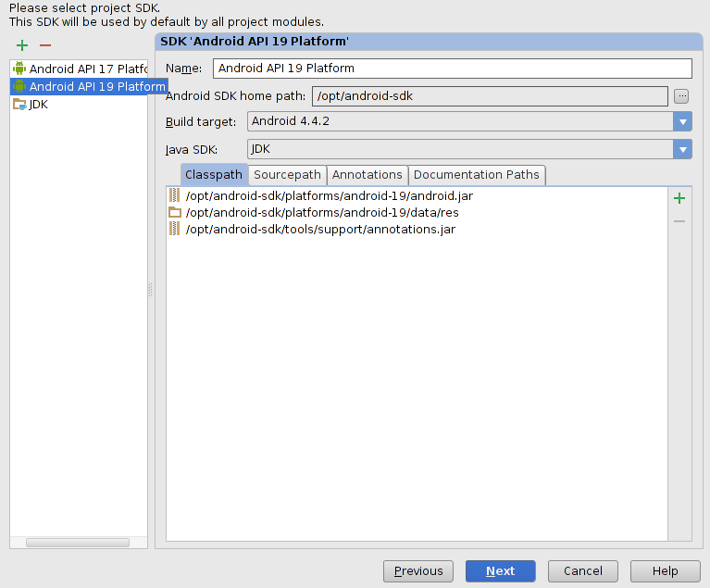Viewport: 710px width, 588px height.
Task: Select the tools/support/annotations.jar classpath entry
Action: pyautogui.click(x=417, y=230)
